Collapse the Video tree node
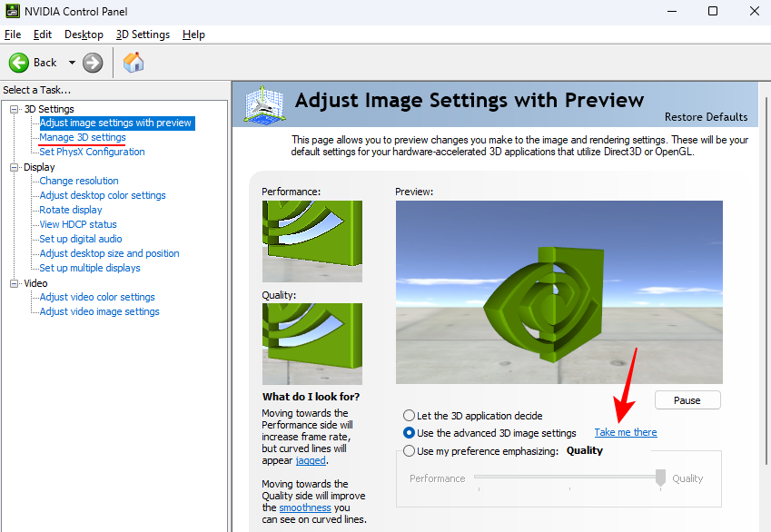Screen dimensions: 771x532 (15, 283)
